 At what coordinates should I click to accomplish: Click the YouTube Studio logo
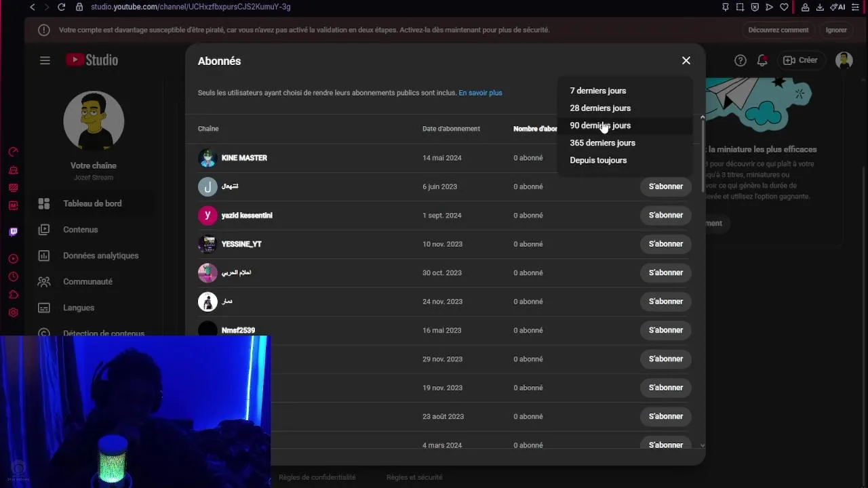point(92,60)
